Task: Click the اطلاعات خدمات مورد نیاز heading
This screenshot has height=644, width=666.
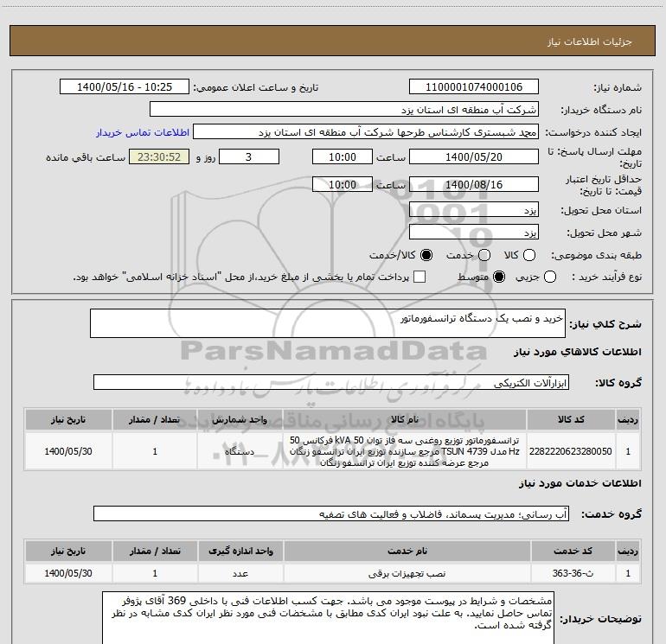Action: pos(580,483)
